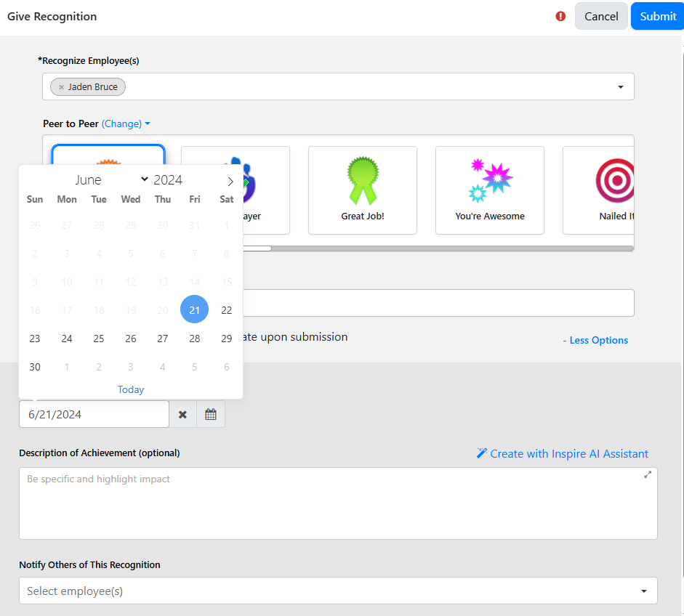Open the Recognize Employee(s) dropdown arrow
Image resolution: width=684 pixels, height=616 pixels.
620,87
